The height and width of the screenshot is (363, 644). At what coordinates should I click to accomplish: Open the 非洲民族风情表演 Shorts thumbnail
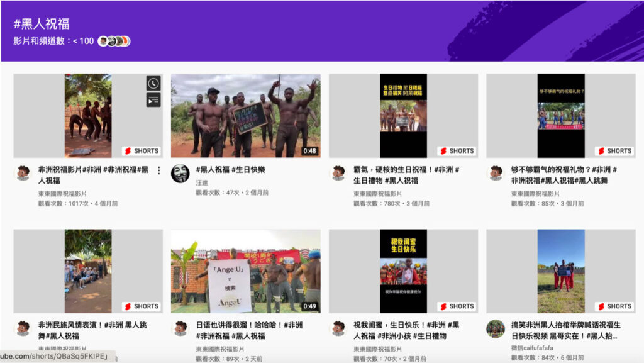point(88,271)
